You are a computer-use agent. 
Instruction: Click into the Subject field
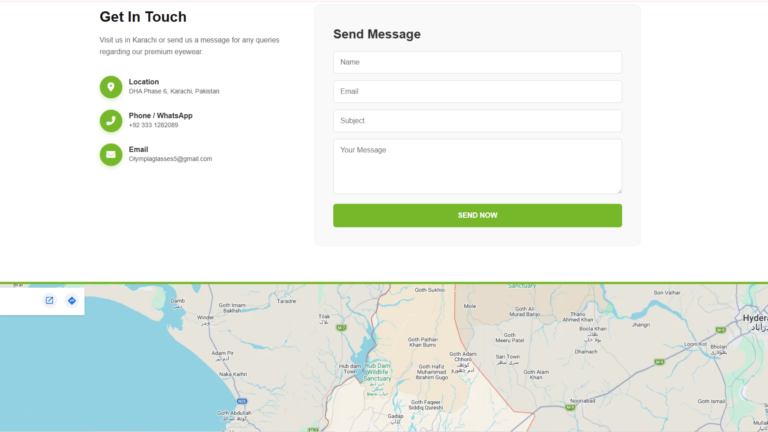[478, 120]
